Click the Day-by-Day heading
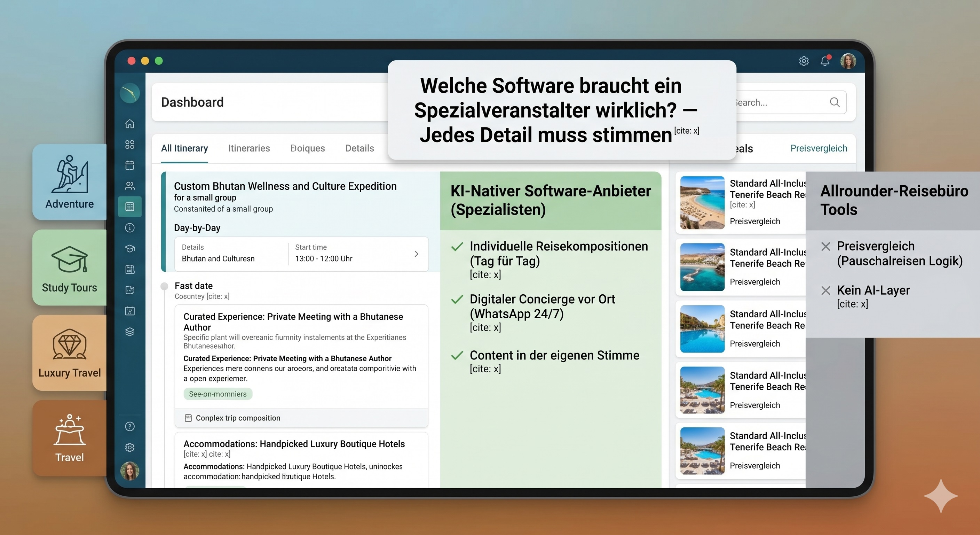 (x=197, y=228)
